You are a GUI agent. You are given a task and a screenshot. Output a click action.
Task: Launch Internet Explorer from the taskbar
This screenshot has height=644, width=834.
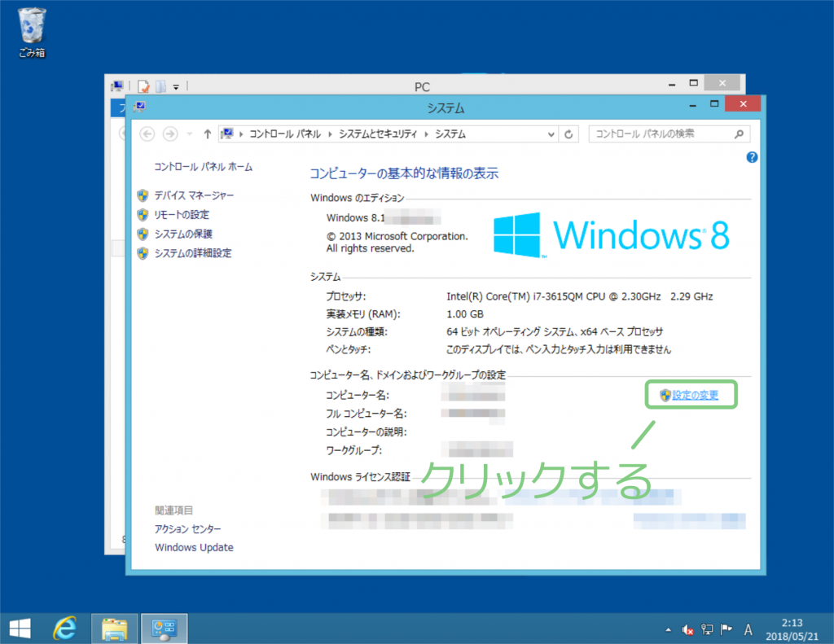coord(65,629)
